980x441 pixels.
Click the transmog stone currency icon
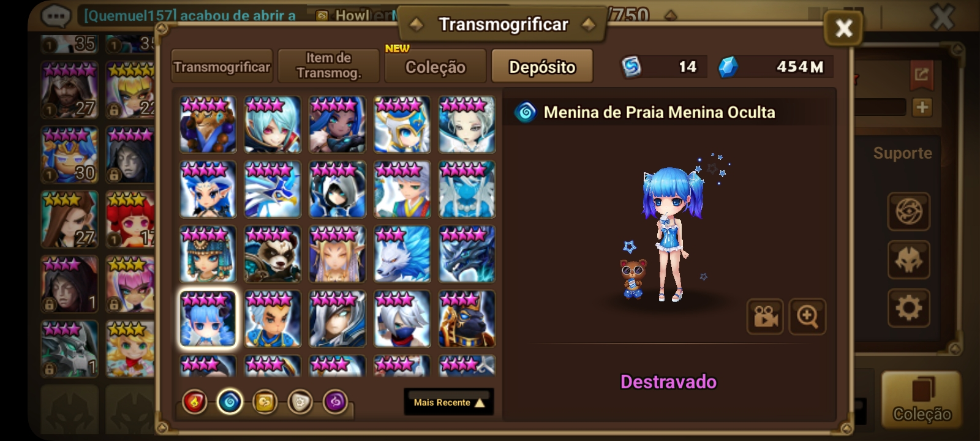(631, 67)
